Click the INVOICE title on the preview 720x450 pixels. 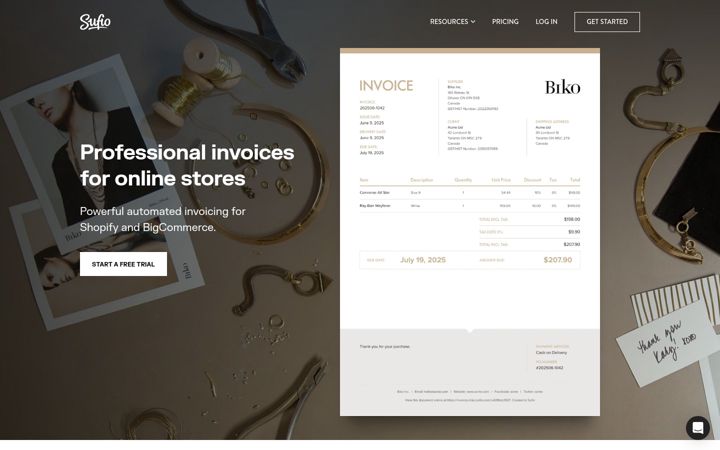tap(386, 86)
